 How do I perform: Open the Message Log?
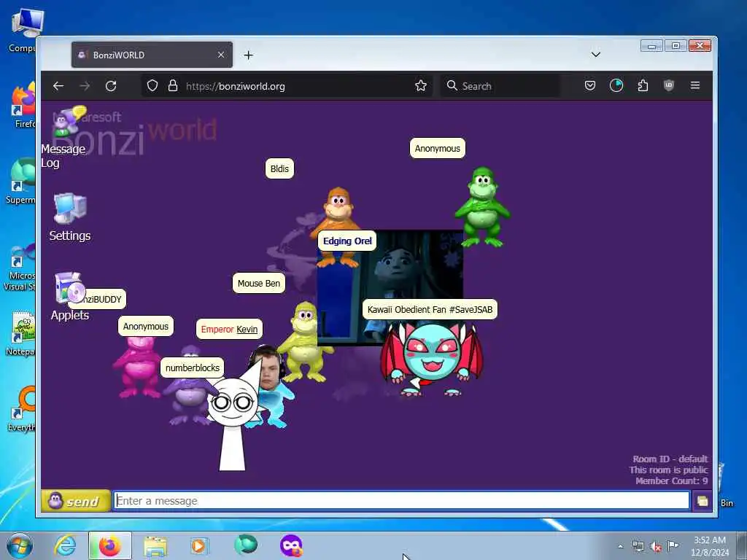click(x=64, y=138)
